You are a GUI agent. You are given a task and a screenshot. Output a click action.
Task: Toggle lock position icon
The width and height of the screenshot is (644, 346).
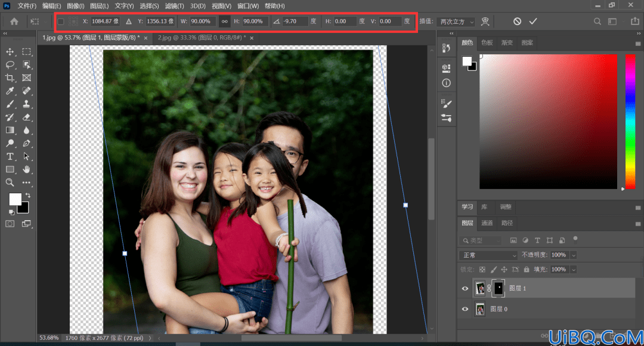[504, 270]
